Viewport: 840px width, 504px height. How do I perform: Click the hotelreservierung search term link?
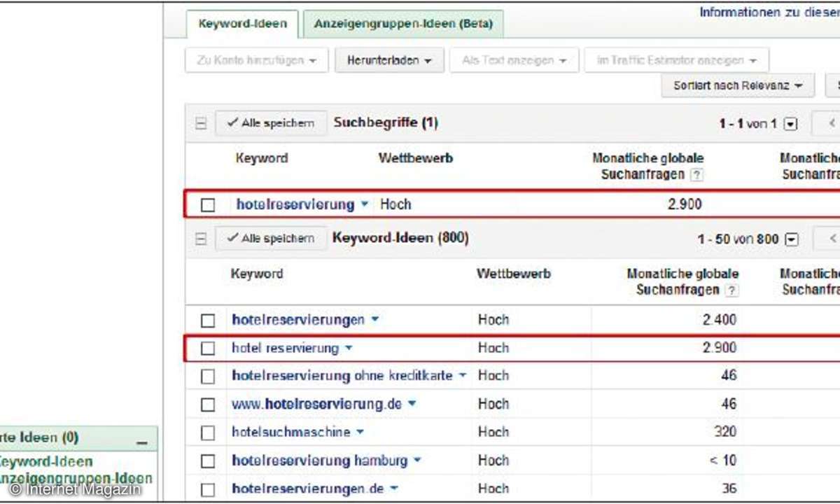[x=295, y=204]
